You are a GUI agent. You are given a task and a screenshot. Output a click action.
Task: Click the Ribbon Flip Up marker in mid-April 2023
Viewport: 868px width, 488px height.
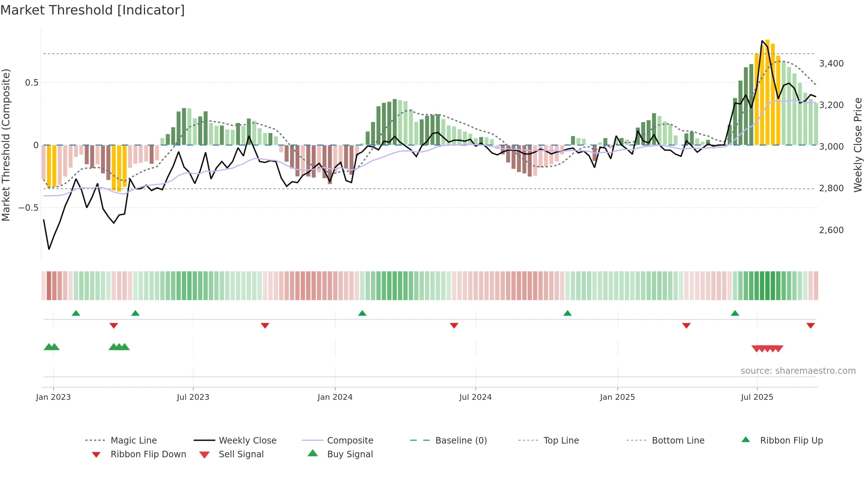tap(135, 313)
